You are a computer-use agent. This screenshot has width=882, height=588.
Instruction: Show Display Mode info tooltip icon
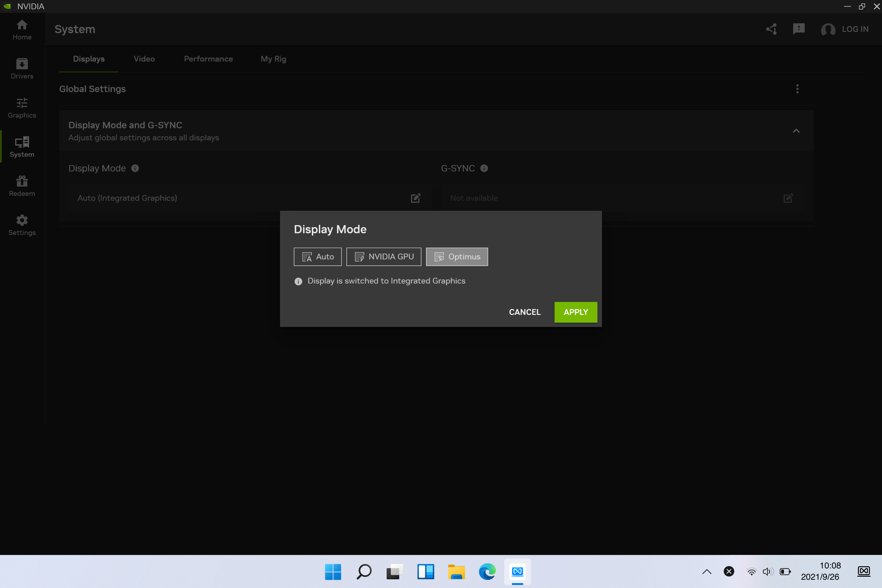pos(135,168)
